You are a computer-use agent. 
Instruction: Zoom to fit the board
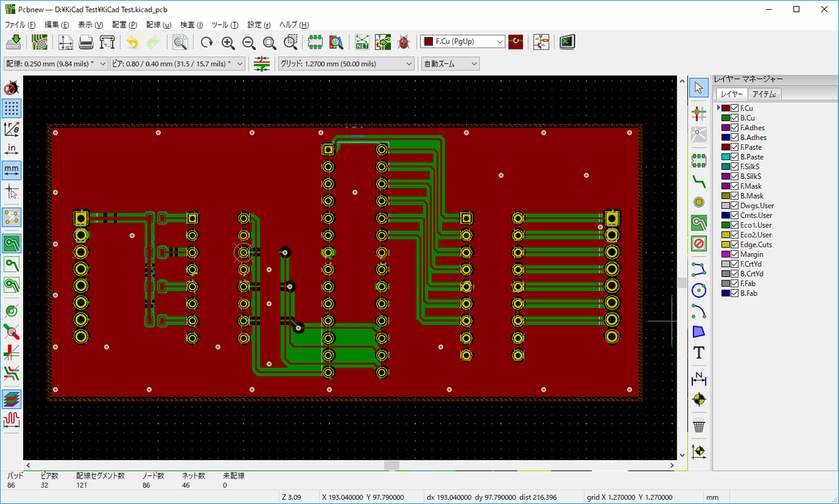coord(270,42)
